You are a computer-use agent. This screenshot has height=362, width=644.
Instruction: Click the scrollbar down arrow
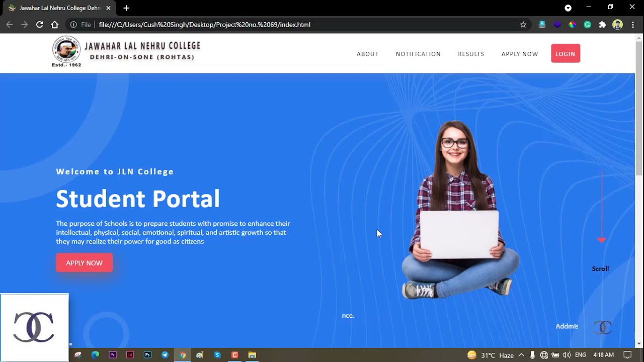(639, 343)
